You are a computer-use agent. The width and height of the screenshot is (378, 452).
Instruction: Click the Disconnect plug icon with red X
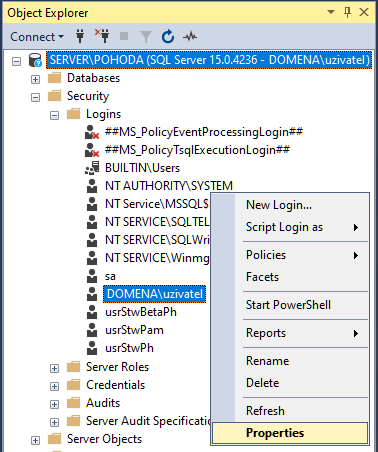pos(102,36)
